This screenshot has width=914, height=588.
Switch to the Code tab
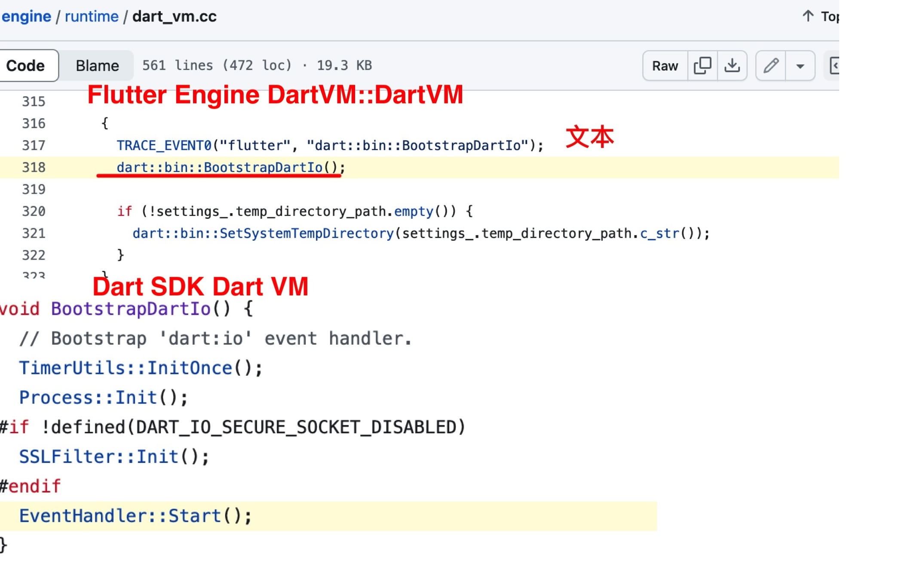point(25,65)
